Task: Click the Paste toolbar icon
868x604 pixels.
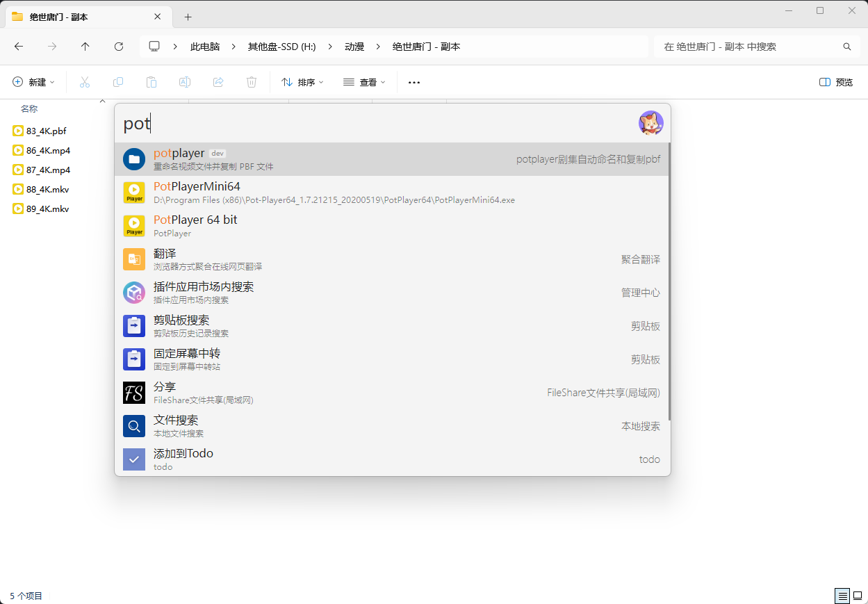Action: click(x=152, y=82)
